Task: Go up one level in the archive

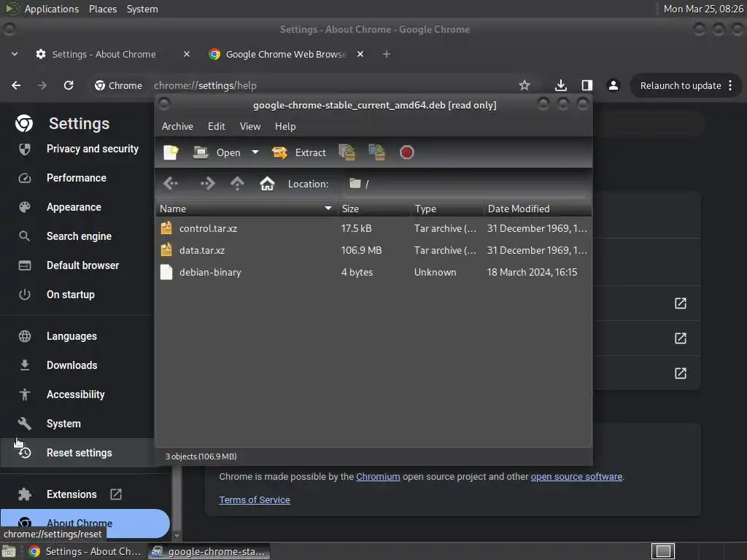Action: [237, 184]
